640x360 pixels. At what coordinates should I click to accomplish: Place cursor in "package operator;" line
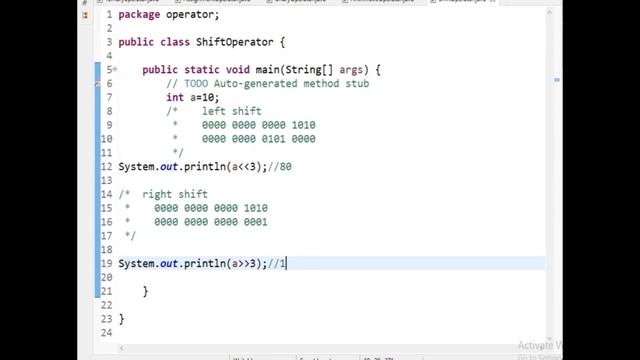pos(169,15)
